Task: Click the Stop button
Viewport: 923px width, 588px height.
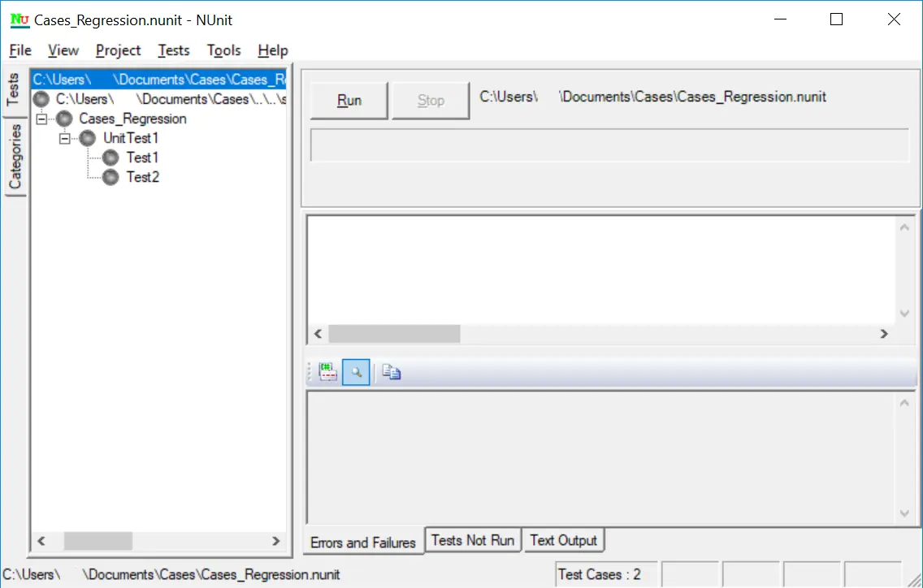Action: click(431, 100)
